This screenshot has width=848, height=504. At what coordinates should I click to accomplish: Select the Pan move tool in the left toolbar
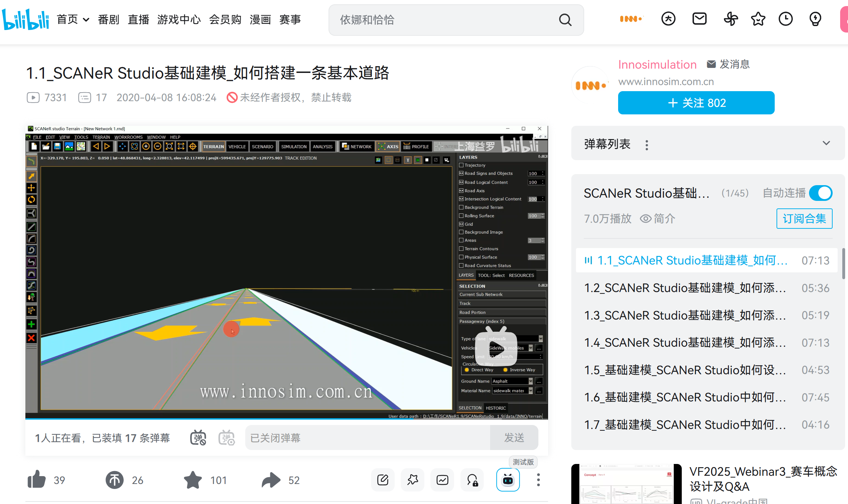click(x=31, y=188)
